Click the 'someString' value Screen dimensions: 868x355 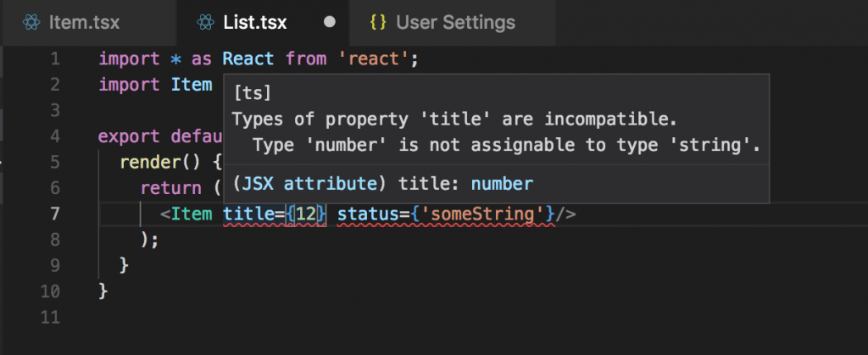tap(487, 214)
